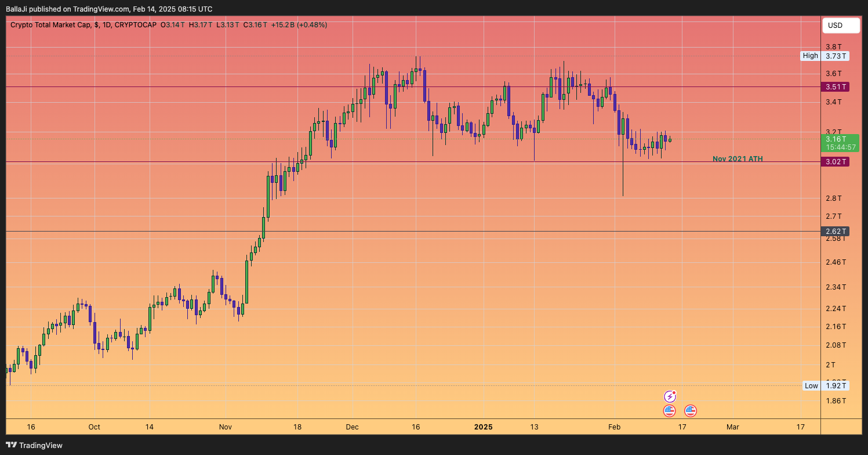868x455 pixels.
Task: Click the close value C3.16T
Action: coord(255,25)
